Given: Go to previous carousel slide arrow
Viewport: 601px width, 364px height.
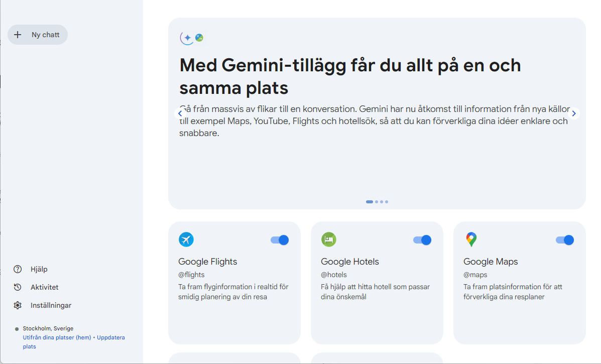Looking at the screenshot, I should point(180,113).
